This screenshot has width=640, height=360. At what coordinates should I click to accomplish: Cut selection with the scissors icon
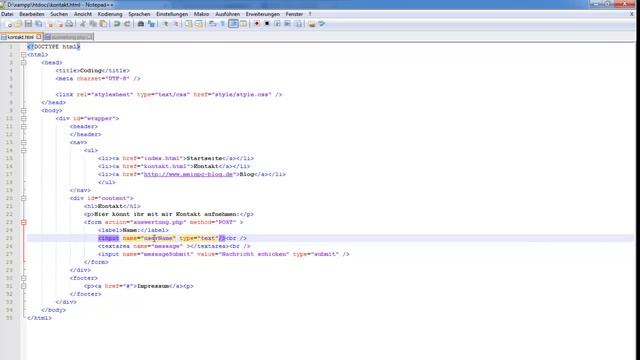click(83, 24)
